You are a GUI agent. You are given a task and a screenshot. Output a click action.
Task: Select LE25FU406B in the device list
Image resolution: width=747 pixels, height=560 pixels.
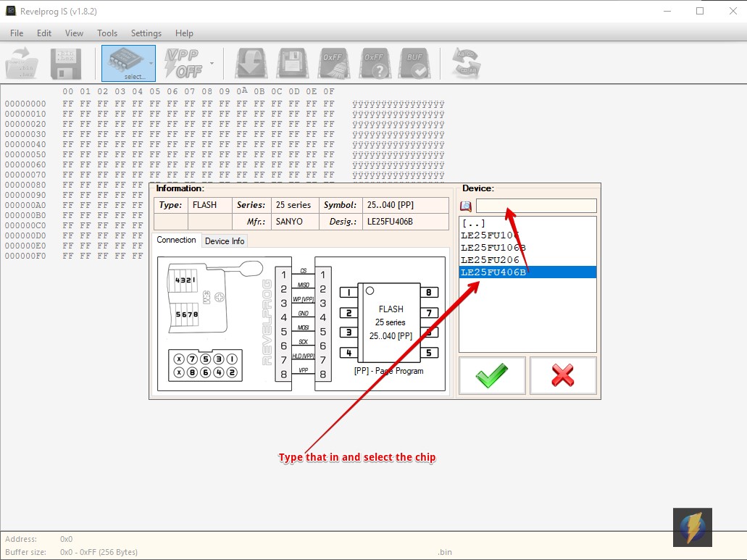click(x=527, y=272)
